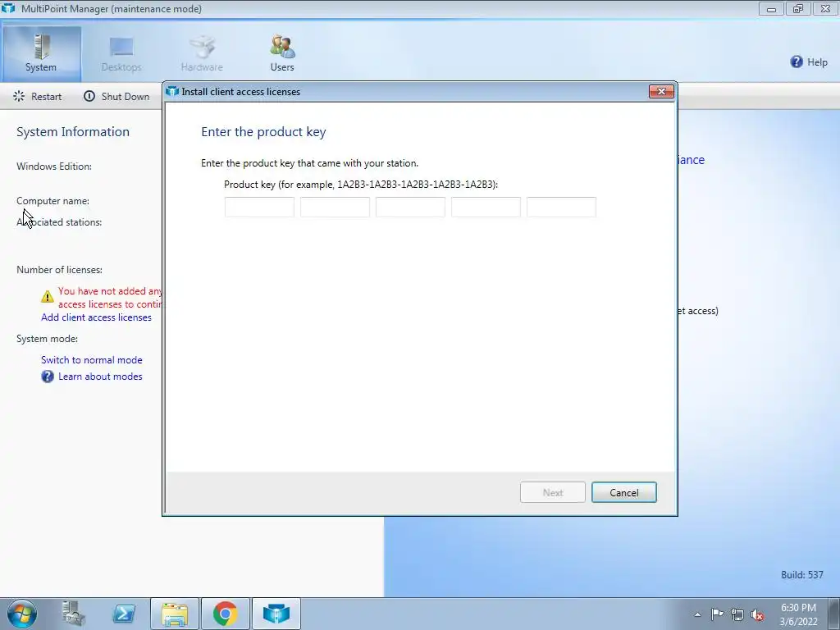Screen dimensions: 840x630
Task: Cancel the license installation dialog
Action: (624, 492)
